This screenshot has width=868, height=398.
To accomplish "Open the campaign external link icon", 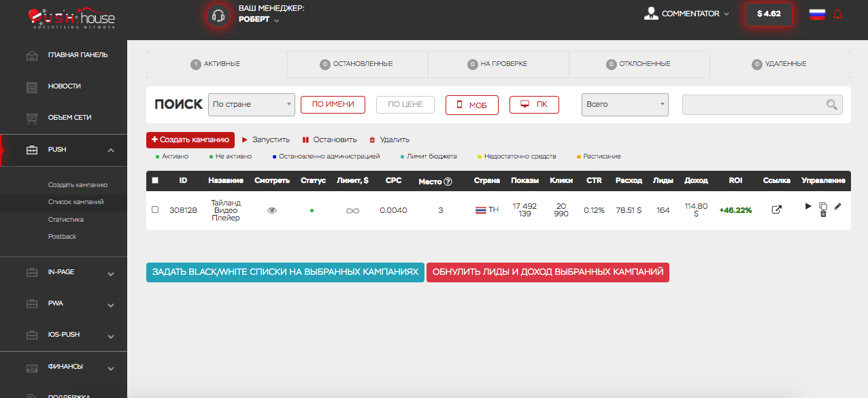I will [x=776, y=210].
